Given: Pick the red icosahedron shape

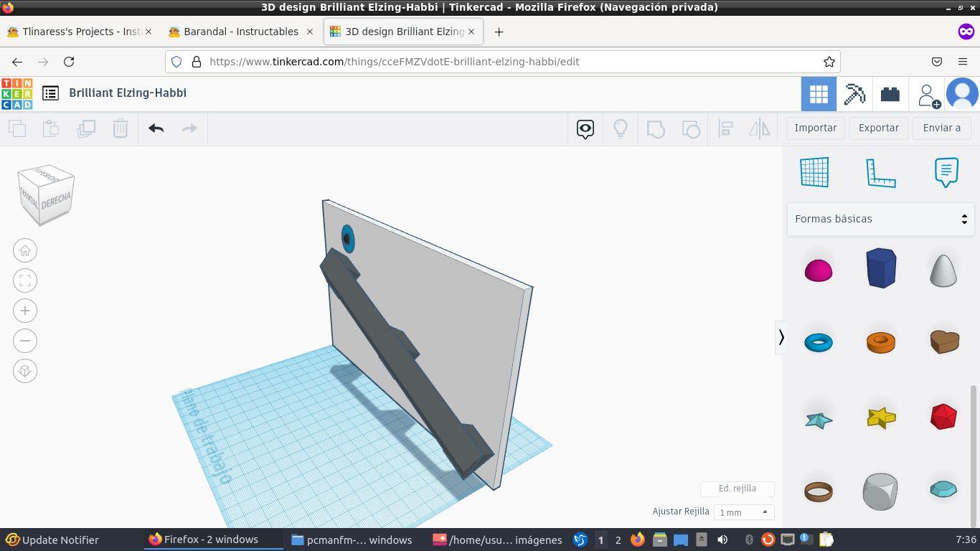Looking at the screenshot, I should pyautogui.click(x=943, y=416).
